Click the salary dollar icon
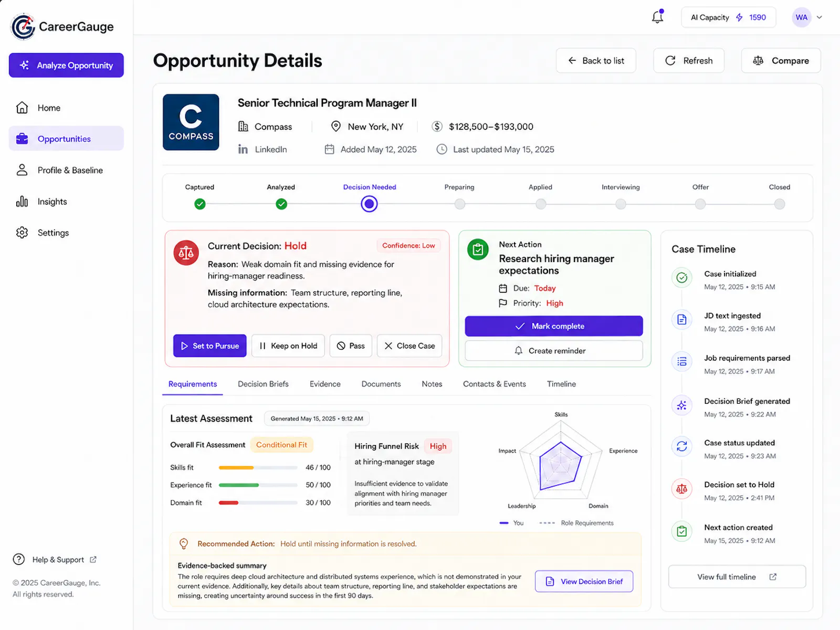Screen dimensions: 840x630 pyautogui.click(x=437, y=127)
